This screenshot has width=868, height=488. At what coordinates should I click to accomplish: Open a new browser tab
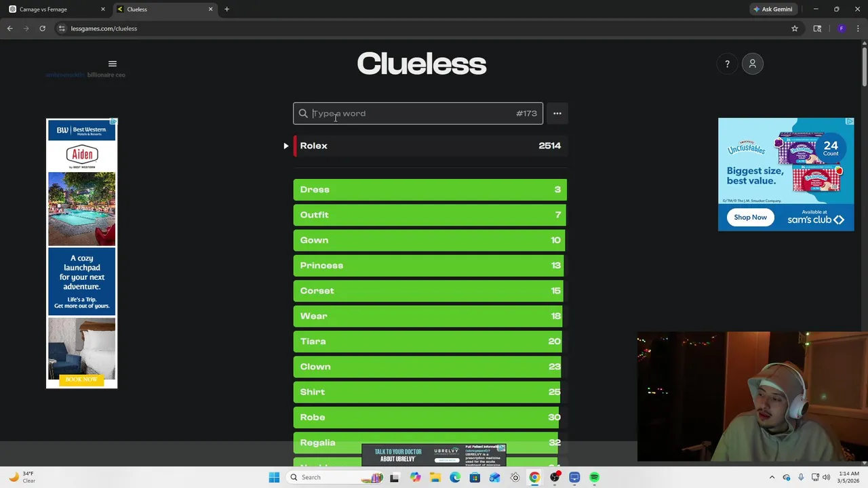(226, 9)
